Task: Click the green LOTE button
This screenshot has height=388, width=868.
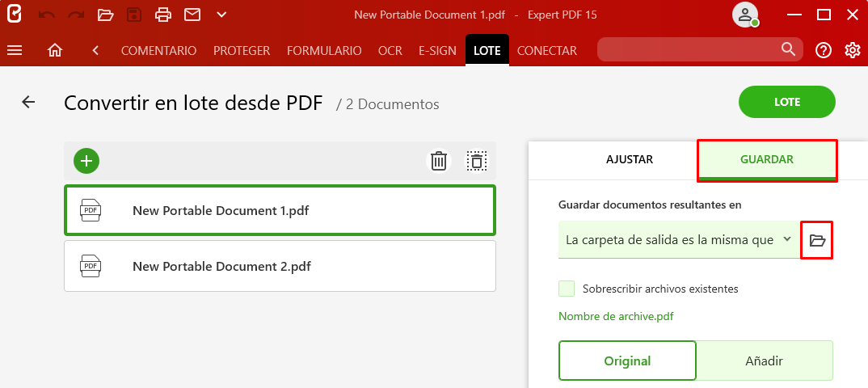Action: [x=786, y=102]
